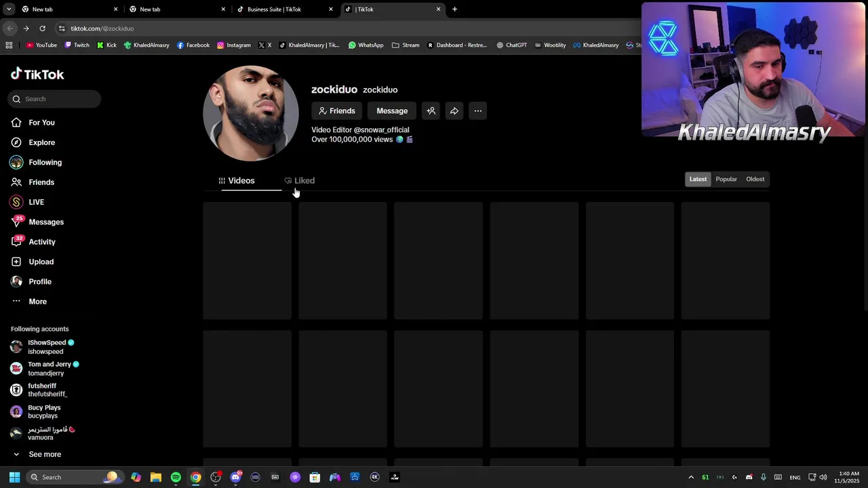868x488 pixels.
Task: Sort videos by Latest
Action: click(x=698, y=179)
